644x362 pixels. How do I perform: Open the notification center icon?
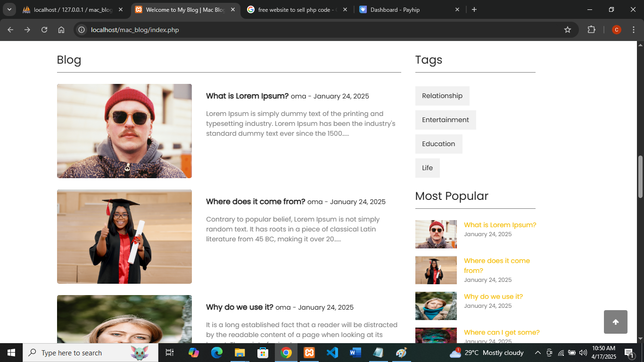[x=629, y=353]
